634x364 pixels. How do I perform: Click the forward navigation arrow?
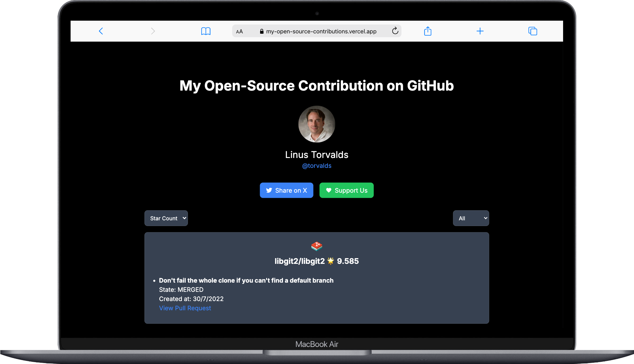click(x=153, y=31)
